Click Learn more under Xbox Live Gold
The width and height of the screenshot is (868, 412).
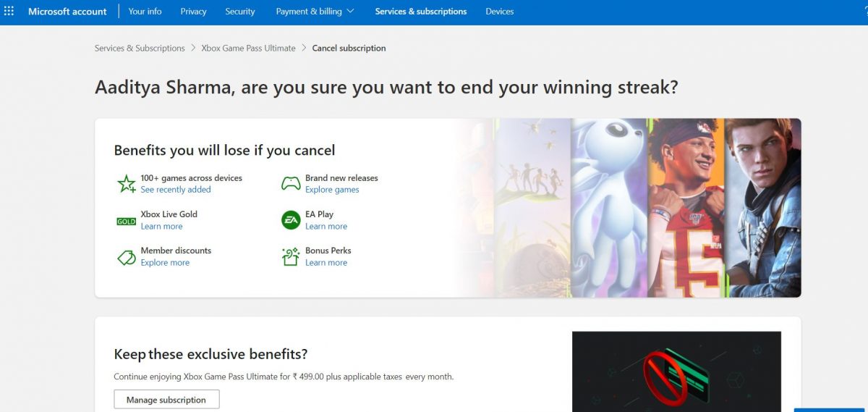coord(161,227)
